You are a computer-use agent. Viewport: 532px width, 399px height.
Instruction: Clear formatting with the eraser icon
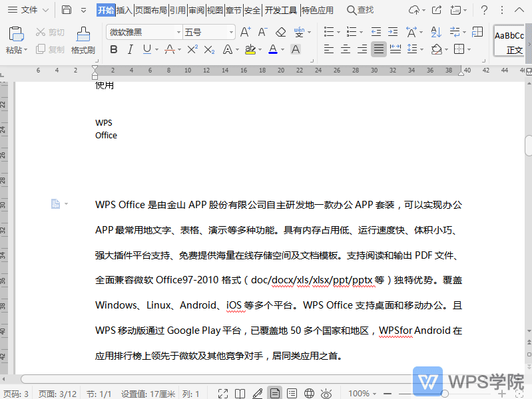tap(280, 32)
